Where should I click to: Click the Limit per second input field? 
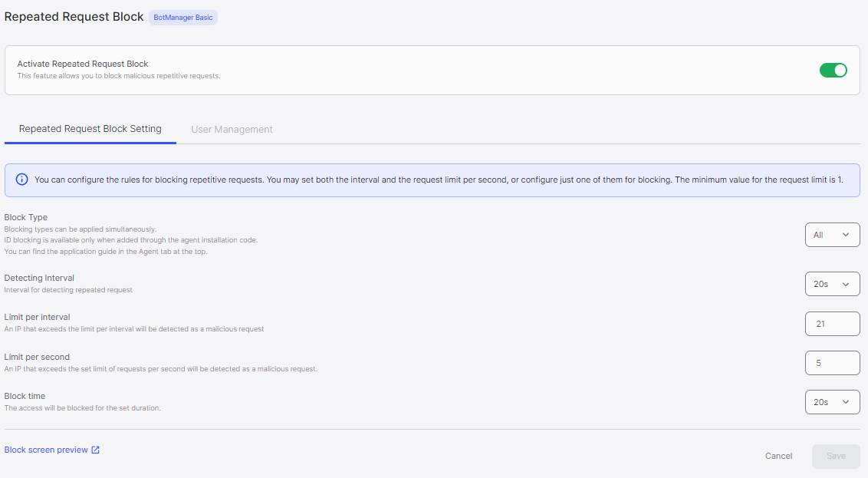point(832,362)
